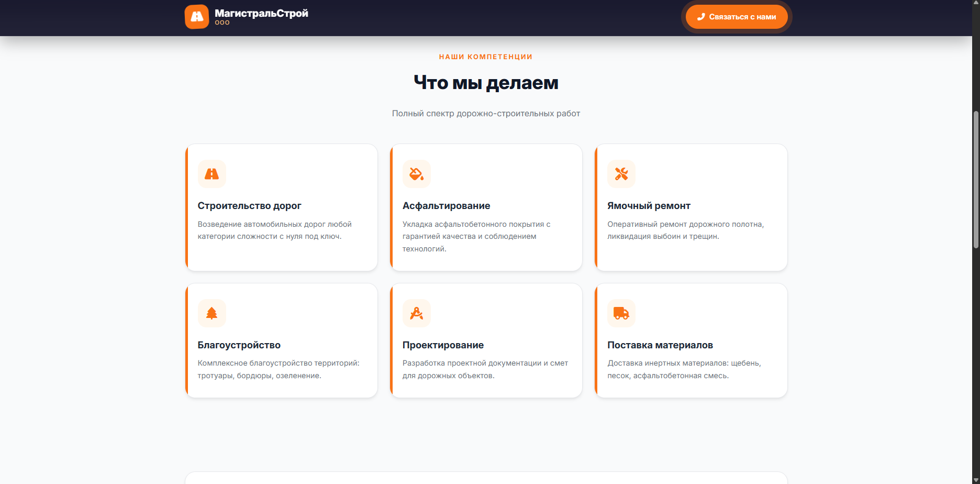This screenshot has height=484, width=980.
Task: Click the scrollbar down arrow
Action: pos(976,480)
